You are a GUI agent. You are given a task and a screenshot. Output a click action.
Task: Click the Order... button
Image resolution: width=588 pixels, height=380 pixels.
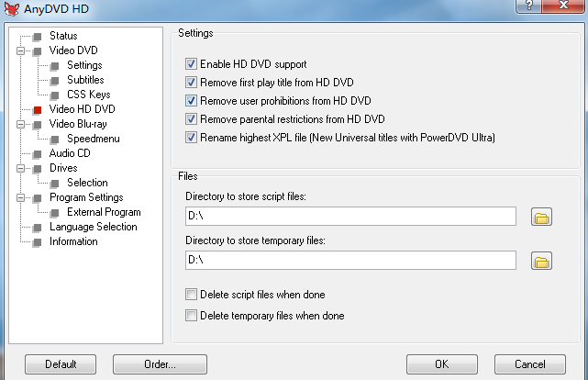coord(160,364)
